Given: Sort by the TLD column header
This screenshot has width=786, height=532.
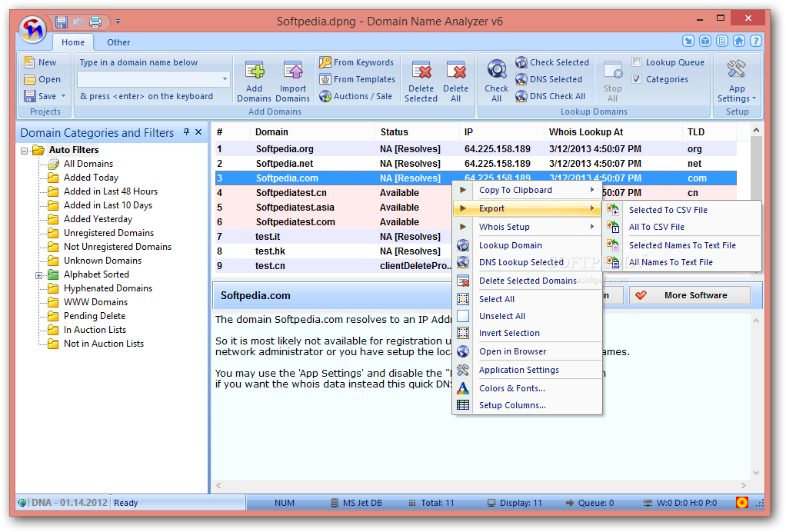Looking at the screenshot, I should pos(709,132).
